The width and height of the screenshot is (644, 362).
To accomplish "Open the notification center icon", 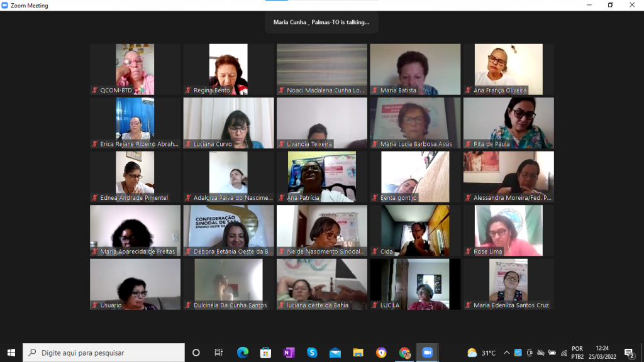I will tap(629, 353).
